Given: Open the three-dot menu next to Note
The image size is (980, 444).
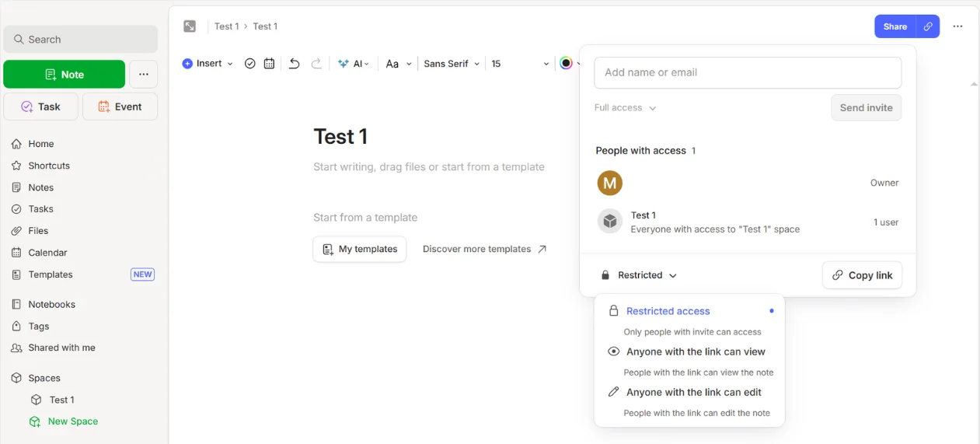Looking at the screenshot, I should 143,75.
